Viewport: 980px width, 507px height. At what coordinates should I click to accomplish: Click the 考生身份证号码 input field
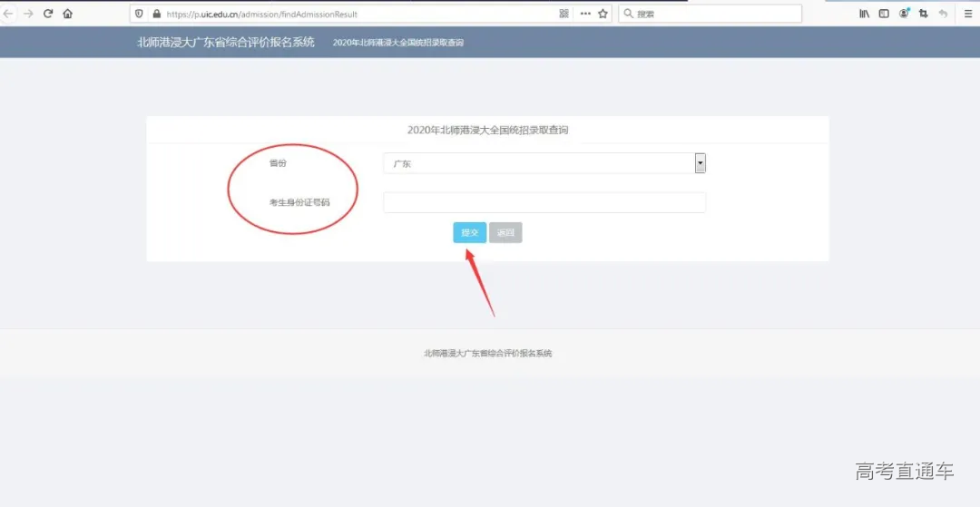(x=544, y=202)
